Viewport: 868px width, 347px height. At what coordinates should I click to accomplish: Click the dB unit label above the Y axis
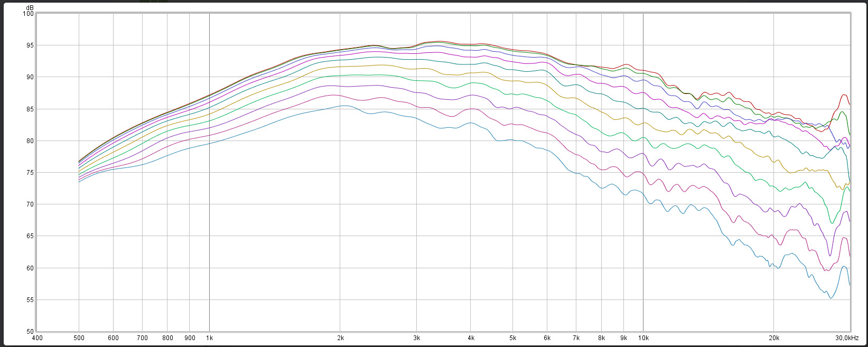pyautogui.click(x=30, y=8)
